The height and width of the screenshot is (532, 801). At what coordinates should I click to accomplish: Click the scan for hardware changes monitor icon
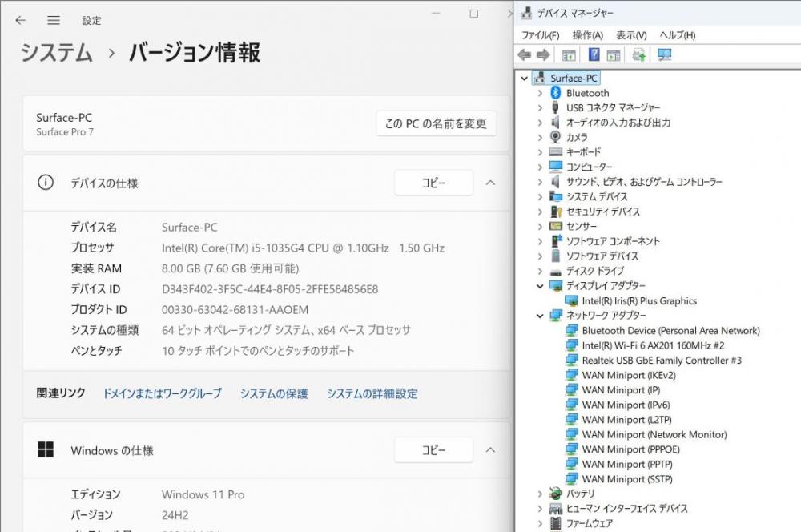click(x=665, y=54)
